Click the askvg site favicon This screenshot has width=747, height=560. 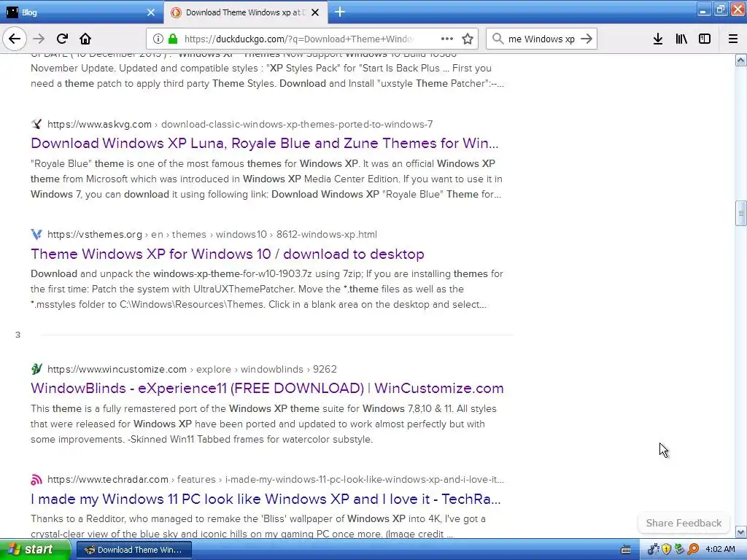[x=36, y=124]
